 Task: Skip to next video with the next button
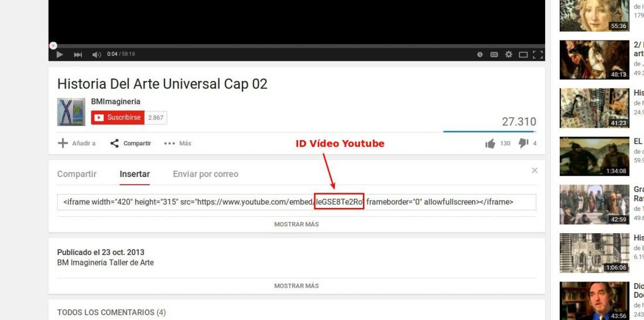(78, 55)
